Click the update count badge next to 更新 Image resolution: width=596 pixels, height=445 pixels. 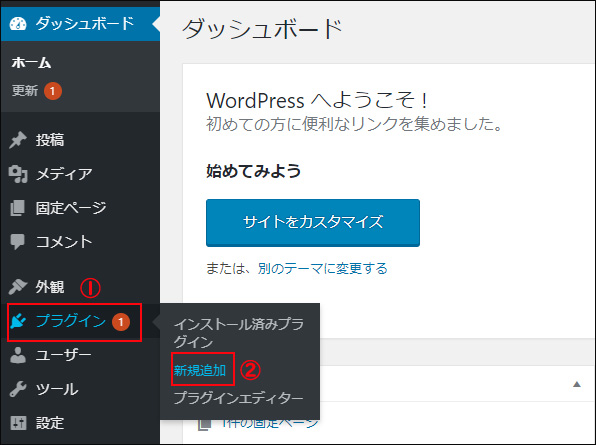[x=52, y=91]
